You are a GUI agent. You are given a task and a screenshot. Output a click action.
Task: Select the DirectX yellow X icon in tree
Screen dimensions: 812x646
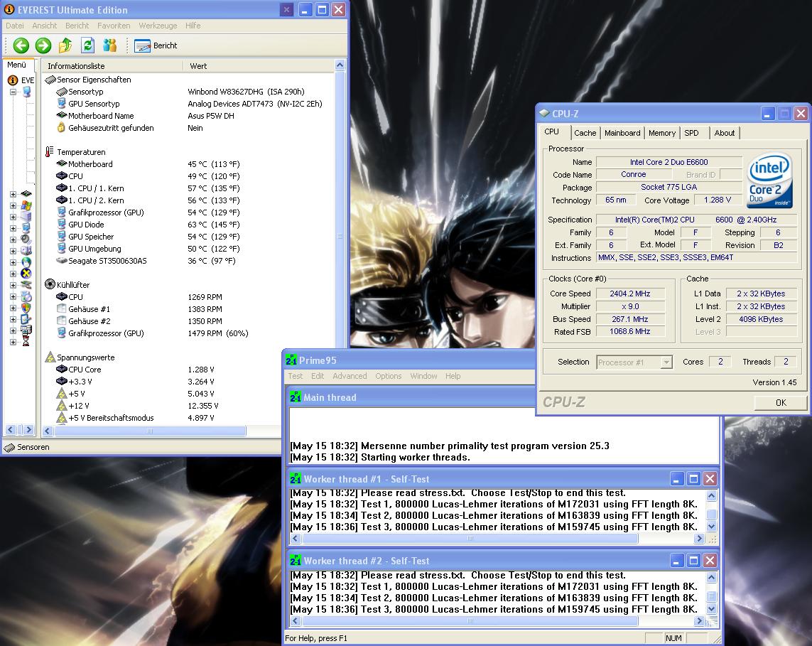26,274
